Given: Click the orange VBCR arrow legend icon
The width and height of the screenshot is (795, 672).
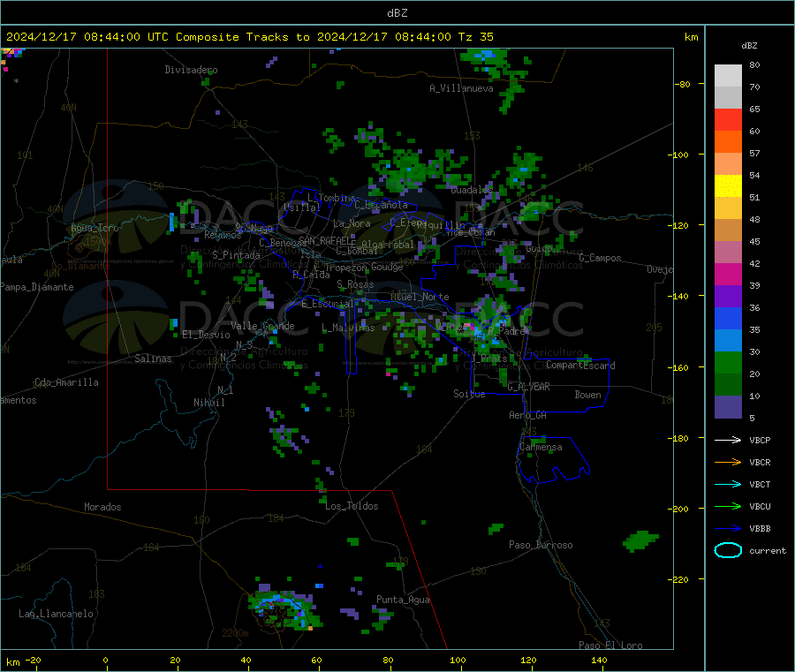Looking at the screenshot, I should (x=728, y=462).
